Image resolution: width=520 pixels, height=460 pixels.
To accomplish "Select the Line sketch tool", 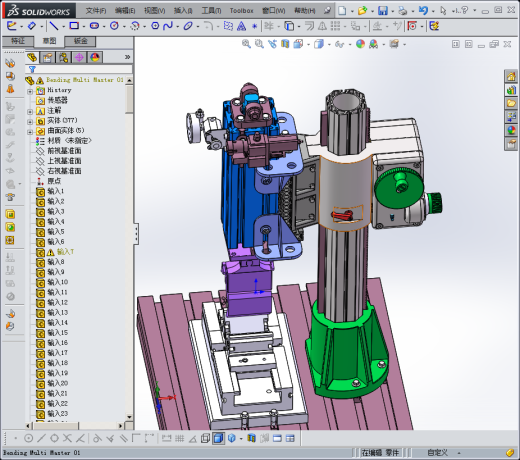I will (x=54, y=26).
